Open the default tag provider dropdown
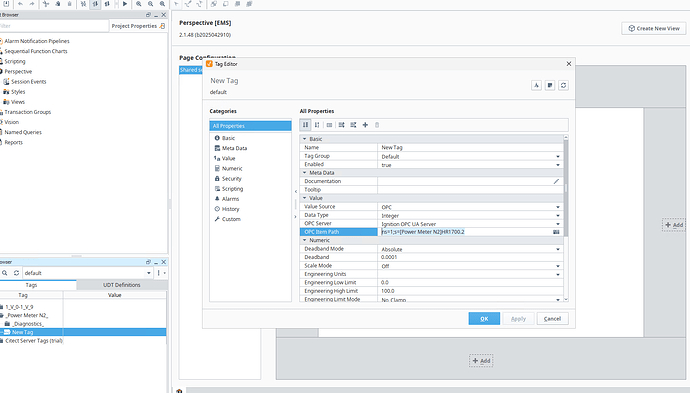Viewport: 690px width, 393px height. coord(148,273)
